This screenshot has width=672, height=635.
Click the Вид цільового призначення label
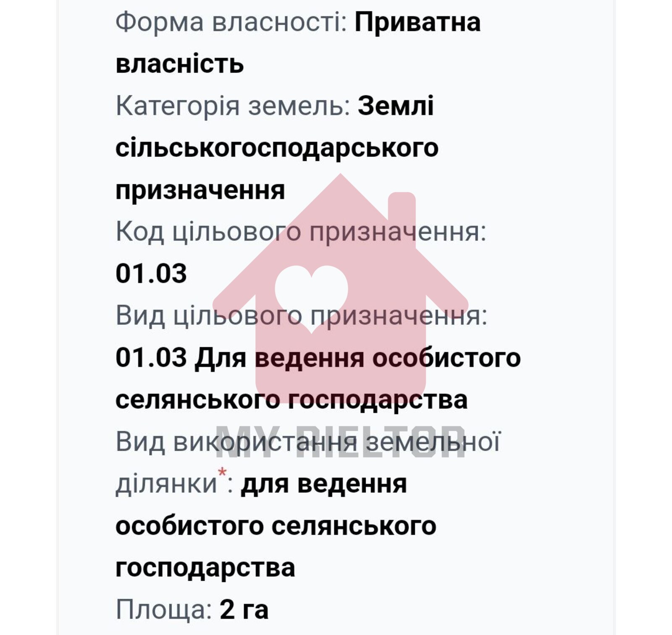[302, 315]
